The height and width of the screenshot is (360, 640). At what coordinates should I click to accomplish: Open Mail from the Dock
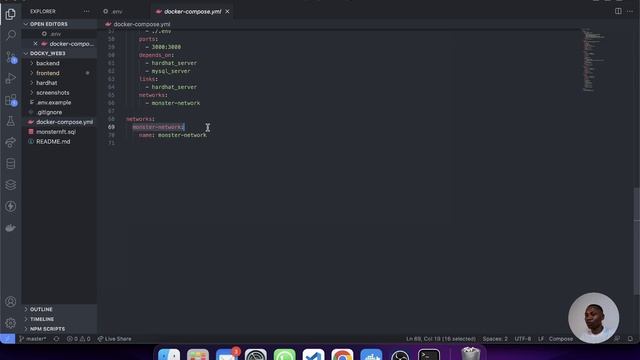click(227, 354)
